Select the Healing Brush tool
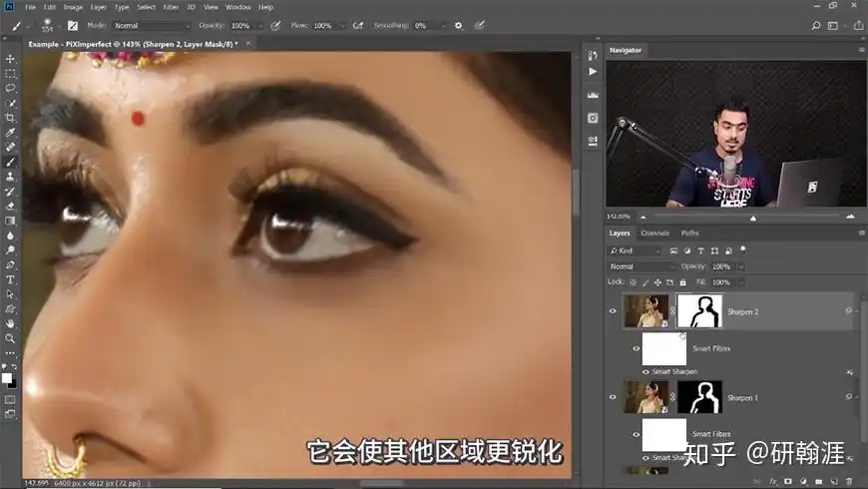 10,147
